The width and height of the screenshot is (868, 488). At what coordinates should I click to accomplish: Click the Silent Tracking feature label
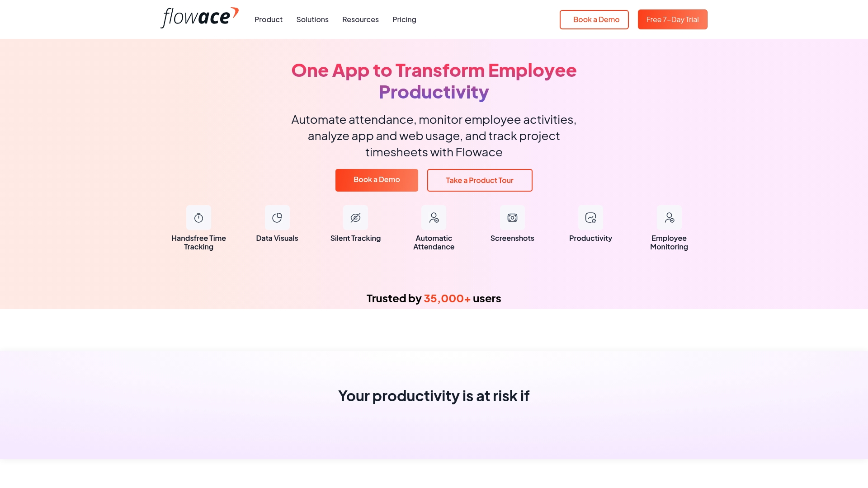(x=355, y=238)
